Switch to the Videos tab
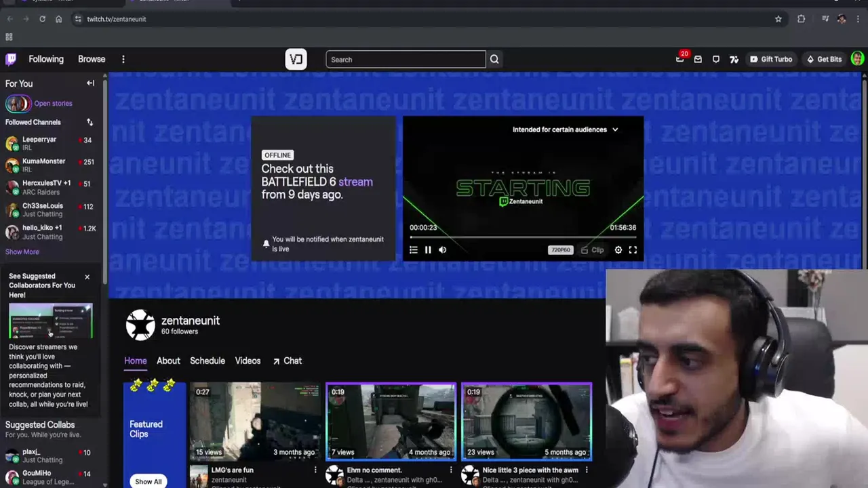 coord(248,361)
